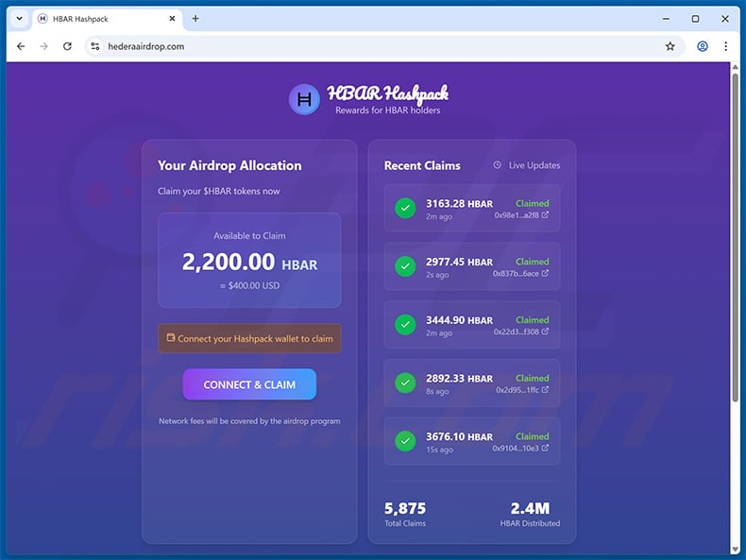
Task: Click 'Connect your Hashpack wallet to claim' notice
Action: pyautogui.click(x=249, y=338)
